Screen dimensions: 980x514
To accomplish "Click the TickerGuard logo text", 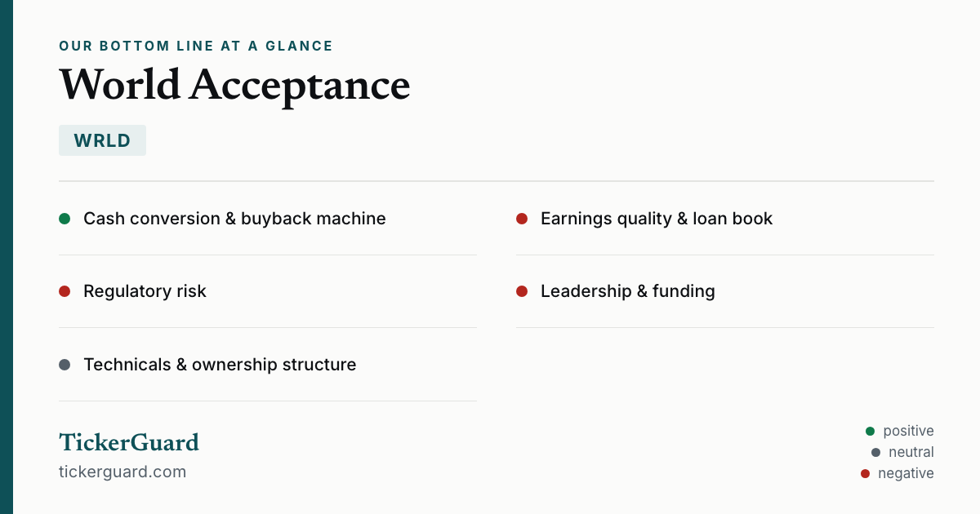I will [x=129, y=442].
